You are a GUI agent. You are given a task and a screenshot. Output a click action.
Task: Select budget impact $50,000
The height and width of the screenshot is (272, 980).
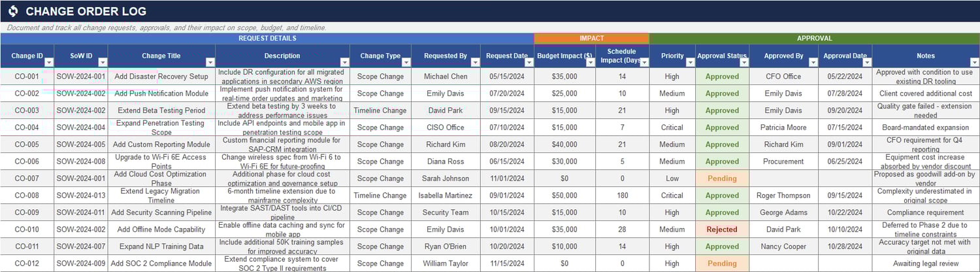(x=564, y=195)
